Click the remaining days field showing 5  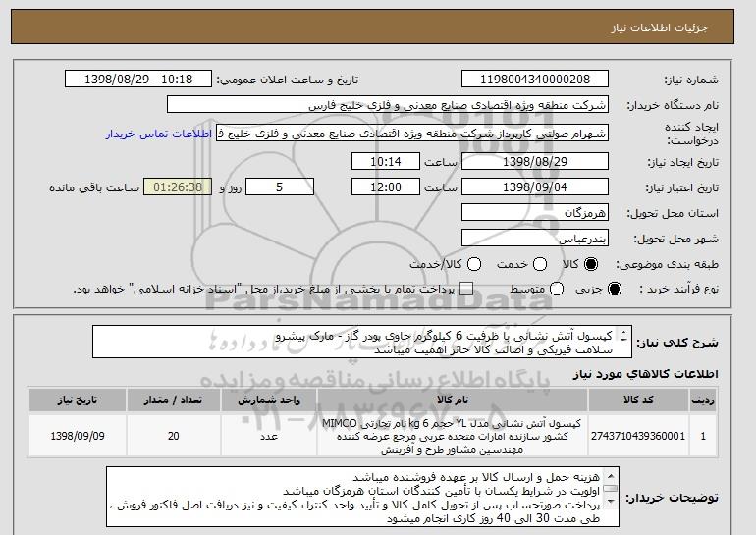(280, 187)
